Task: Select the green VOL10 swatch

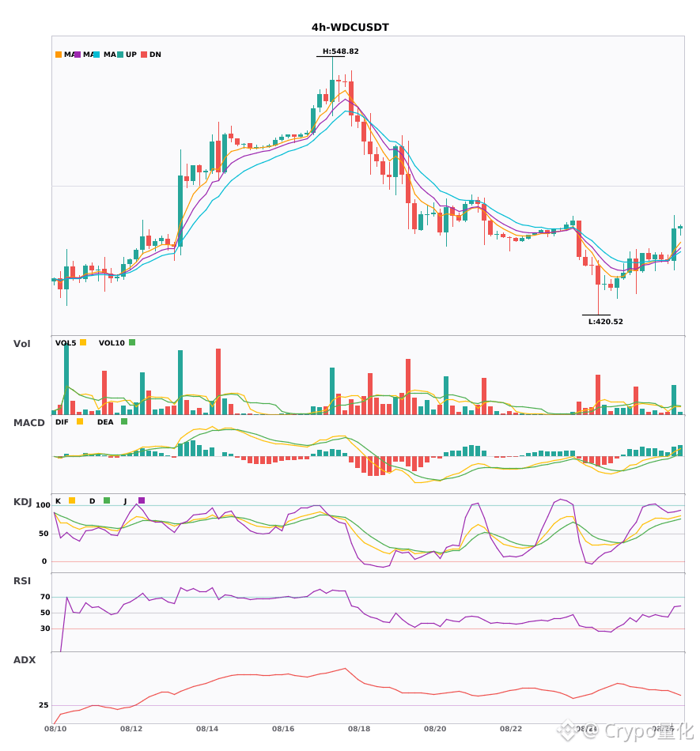Action: [x=132, y=342]
